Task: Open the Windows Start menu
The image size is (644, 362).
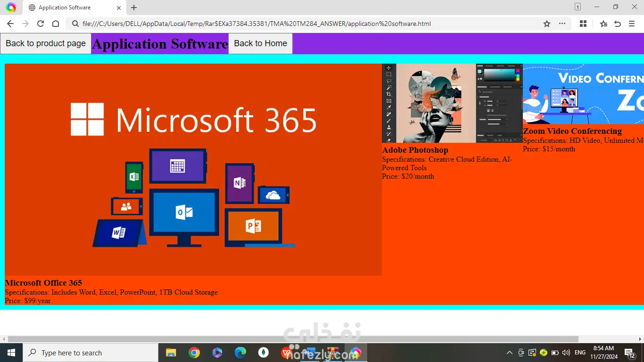Action: pos(11,353)
